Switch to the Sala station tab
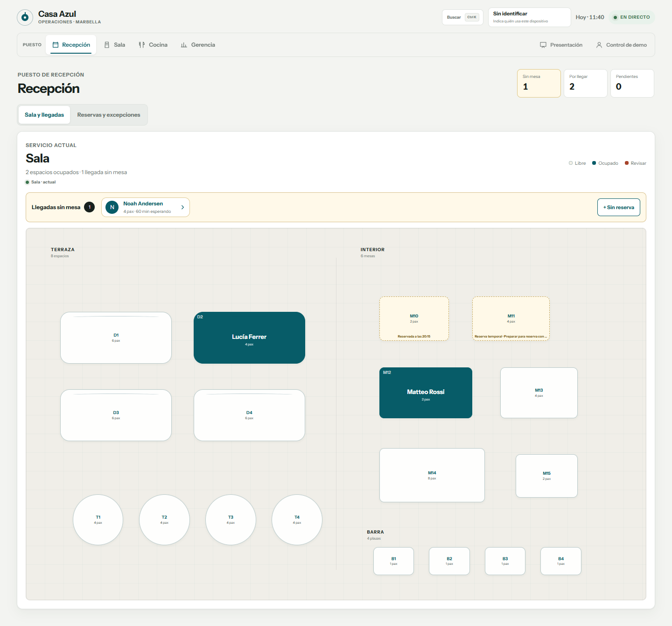This screenshot has width=672, height=626. point(115,45)
